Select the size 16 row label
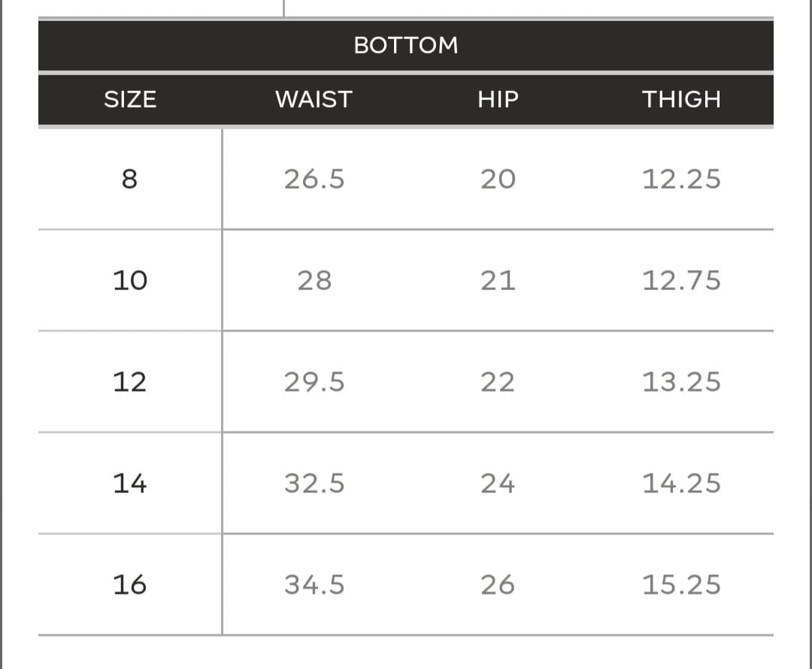Image resolution: width=812 pixels, height=669 pixels. [x=129, y=584]
